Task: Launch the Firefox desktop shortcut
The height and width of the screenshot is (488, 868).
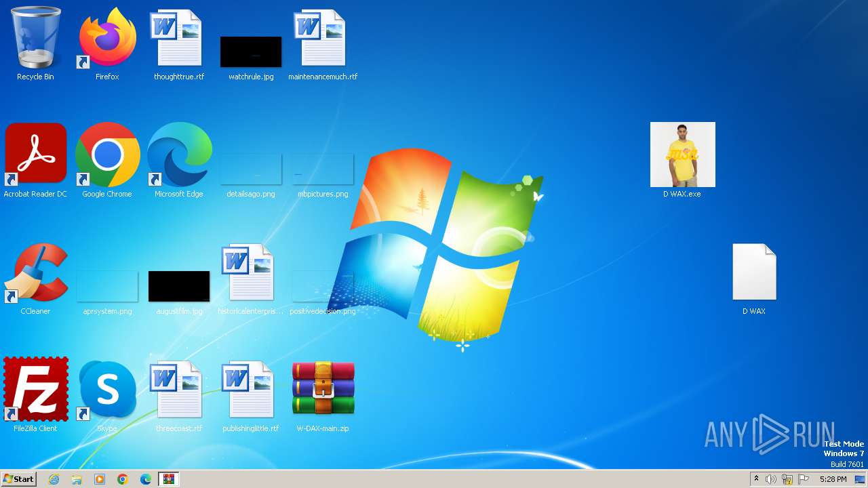Action: [x=107, y=44]
